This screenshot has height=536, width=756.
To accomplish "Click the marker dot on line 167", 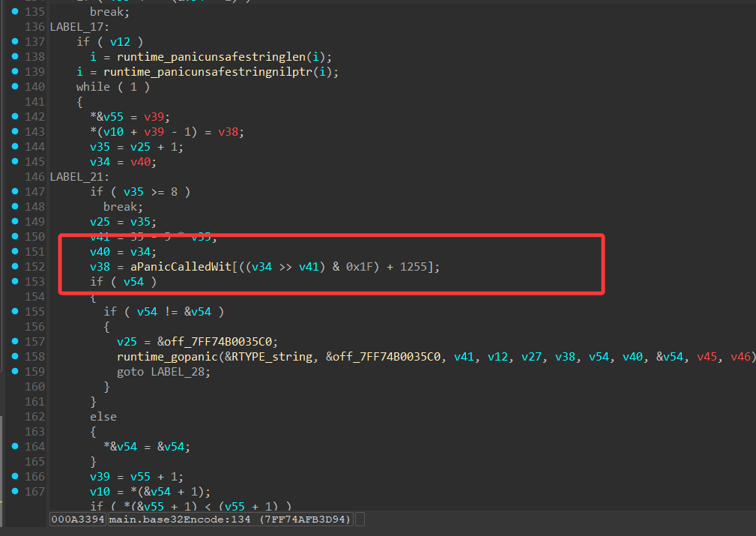I will pos(15,492).
